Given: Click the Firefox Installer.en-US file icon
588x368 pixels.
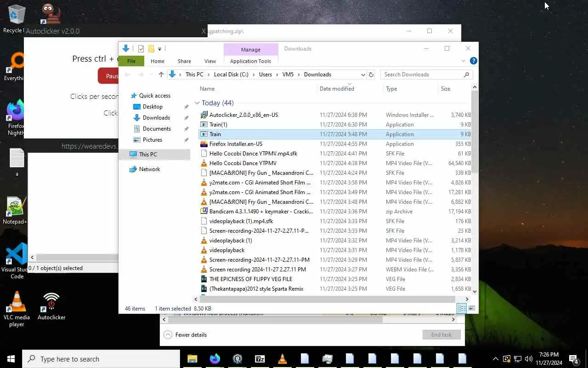Looking at the screenshot, I should pyautogui.click(x=204, y=144).
